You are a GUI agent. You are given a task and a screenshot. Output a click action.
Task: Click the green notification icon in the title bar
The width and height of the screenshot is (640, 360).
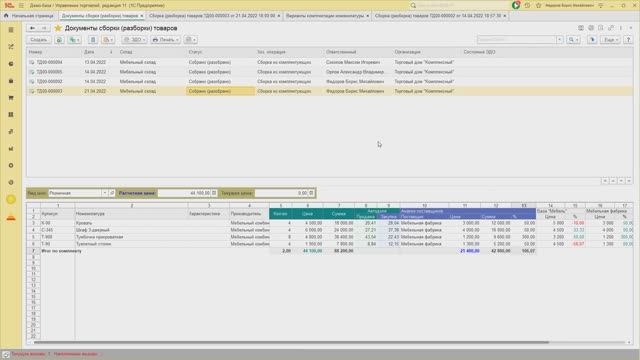pyautogui.click(x=516, y=5)
